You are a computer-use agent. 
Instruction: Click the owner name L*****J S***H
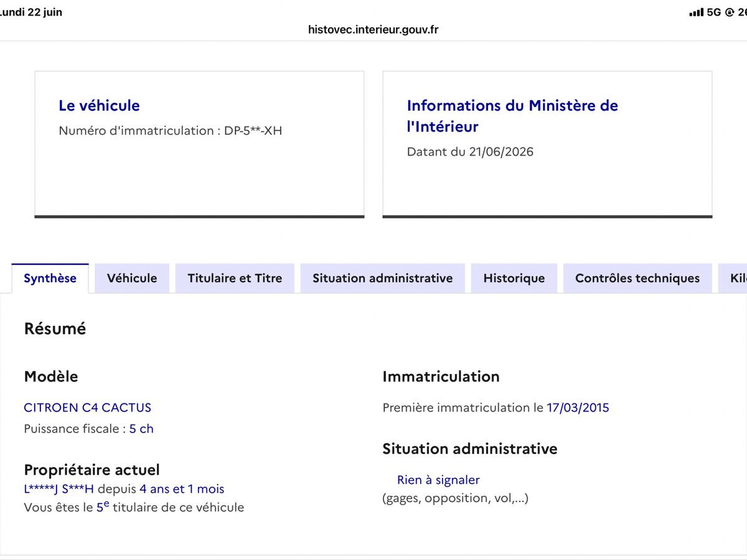click(x=59, y=489)
